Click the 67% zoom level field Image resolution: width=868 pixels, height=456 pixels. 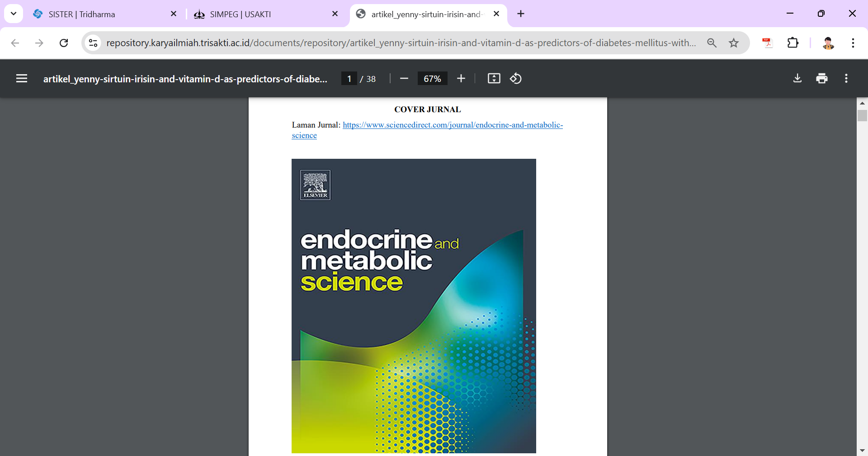pos(432,79)
